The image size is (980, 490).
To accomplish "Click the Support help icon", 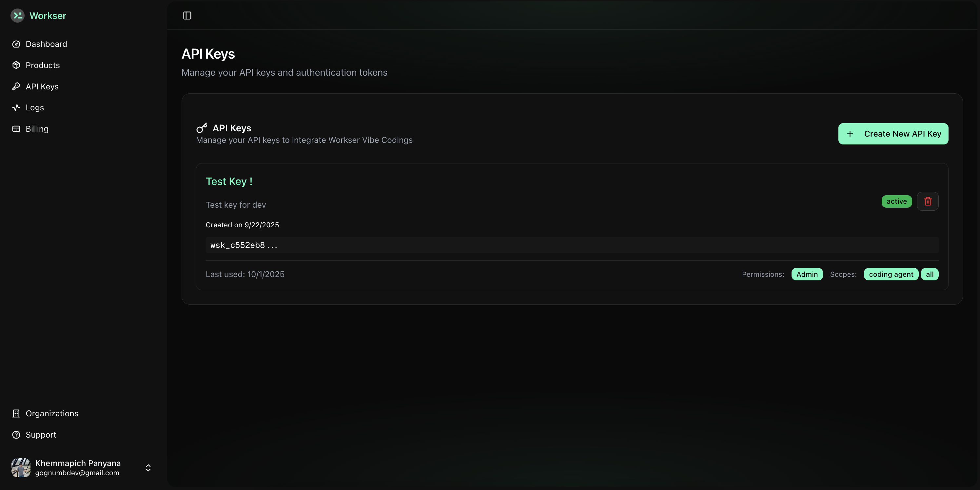I will (16, 435).
